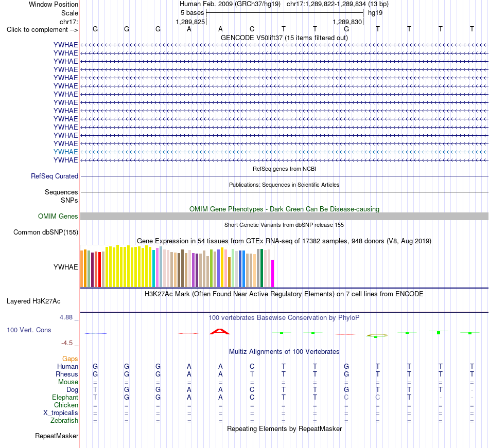The width and height of the screenshot is (489, 448).
Task: Select the Rhesus species label
Action: [67, 374]
